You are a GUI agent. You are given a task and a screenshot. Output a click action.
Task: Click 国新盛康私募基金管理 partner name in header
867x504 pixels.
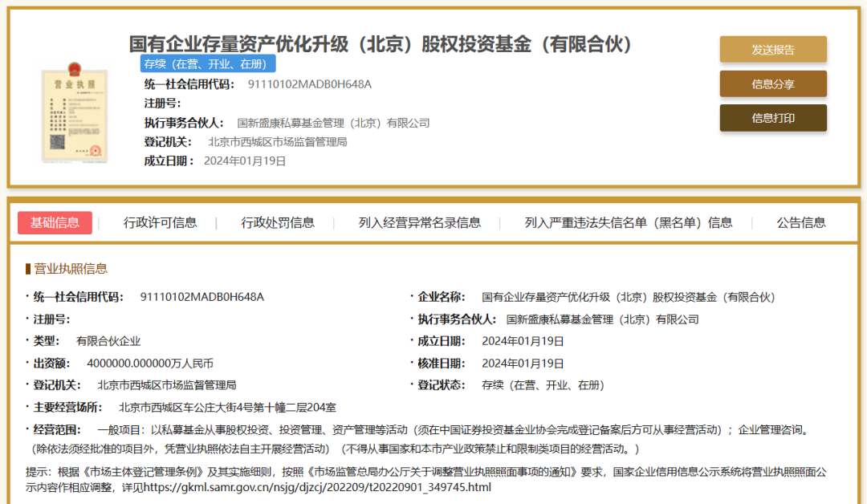(x=333, y=123)
